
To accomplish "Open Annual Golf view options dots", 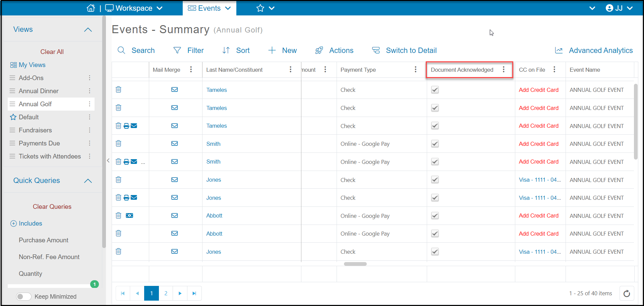I will pyautogui.click(x=90, y=104).
